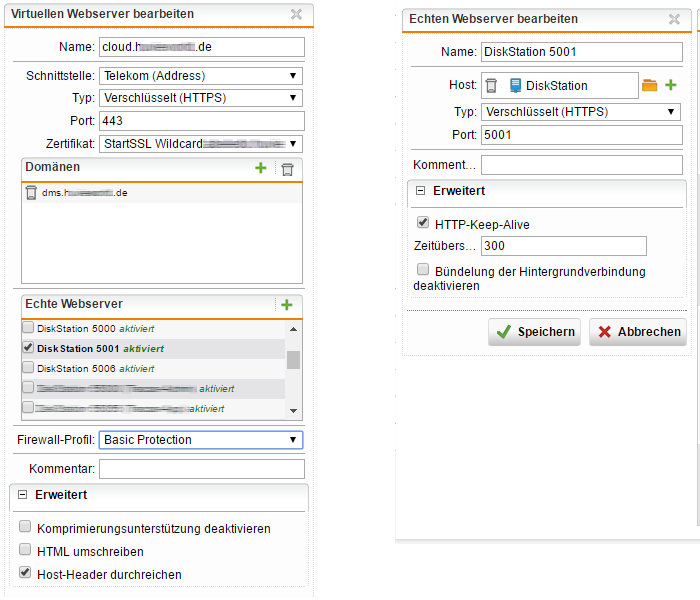Screen dimensions: 700x600
Task: Add a new real webserver with plus icon
Action: point(286,305)
